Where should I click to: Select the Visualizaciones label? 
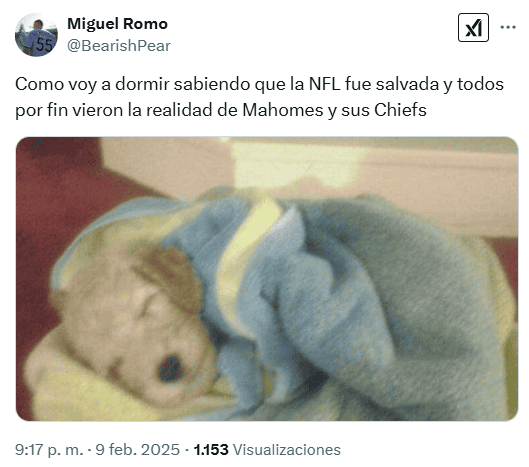click(x=287, y=450)
